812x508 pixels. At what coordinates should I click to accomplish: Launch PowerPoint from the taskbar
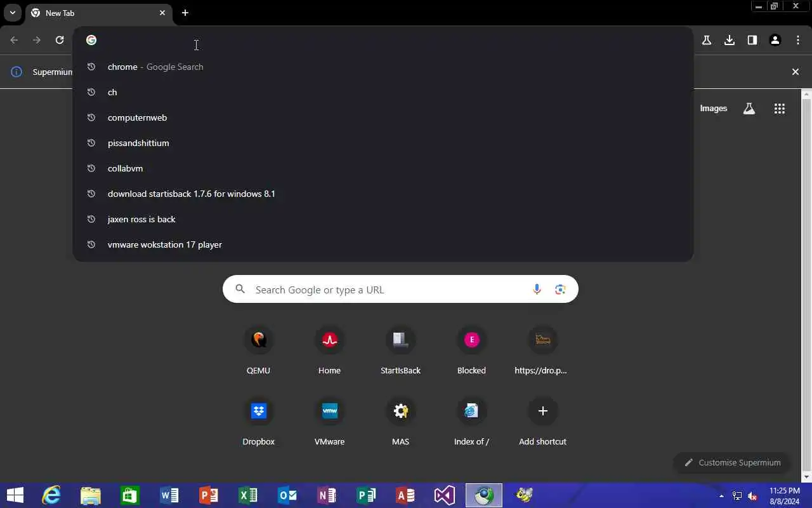[x=209, y=495]
